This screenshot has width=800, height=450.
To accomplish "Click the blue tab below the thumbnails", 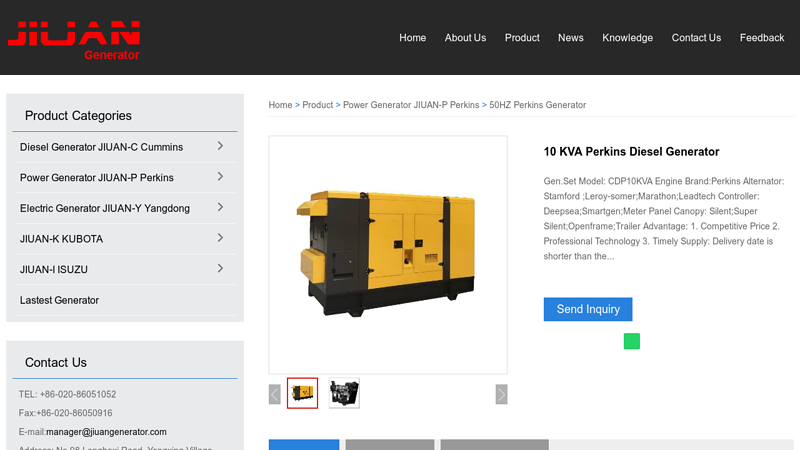I will click(x=304, y=444).
